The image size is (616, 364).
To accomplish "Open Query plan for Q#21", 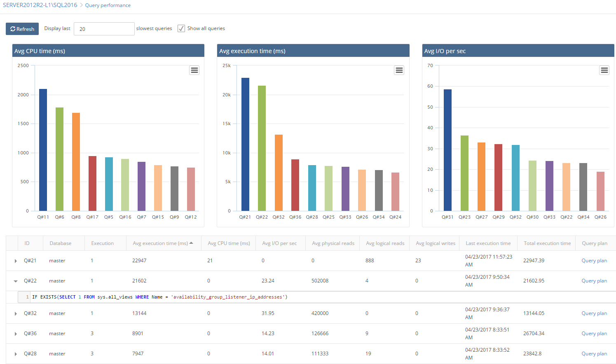I will 594,260.
